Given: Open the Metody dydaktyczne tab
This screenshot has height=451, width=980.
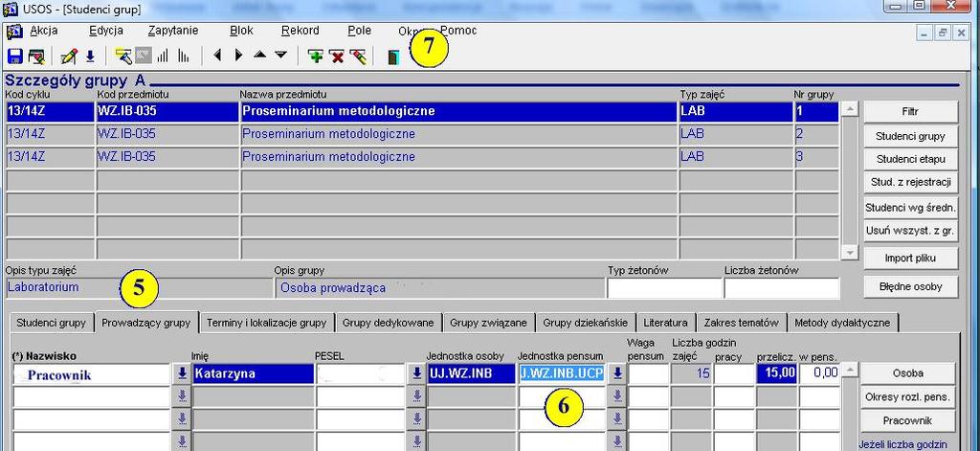Looking at the screenshot, I should pos(842,323).
